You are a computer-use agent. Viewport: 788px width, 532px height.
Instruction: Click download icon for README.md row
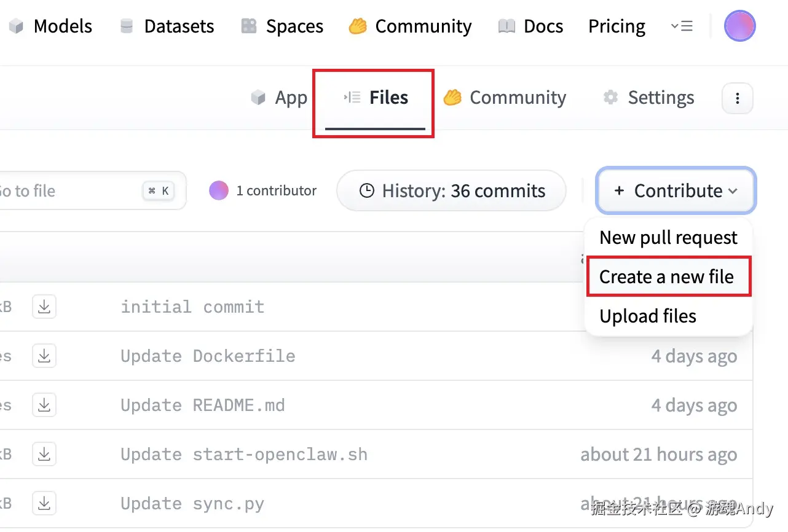pyautogui.click(x=44, y=405)
